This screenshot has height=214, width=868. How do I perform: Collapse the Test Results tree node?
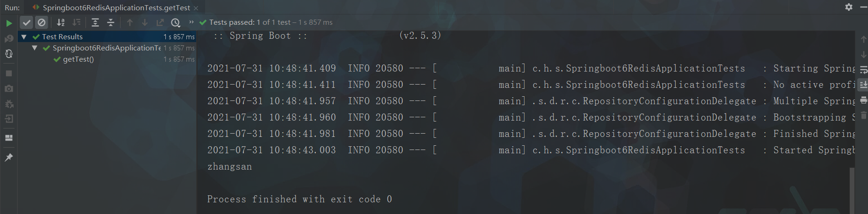pos(24,36)
